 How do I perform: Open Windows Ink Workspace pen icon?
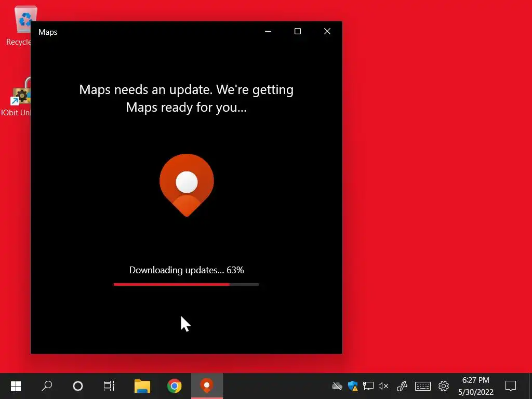(402, 386)
